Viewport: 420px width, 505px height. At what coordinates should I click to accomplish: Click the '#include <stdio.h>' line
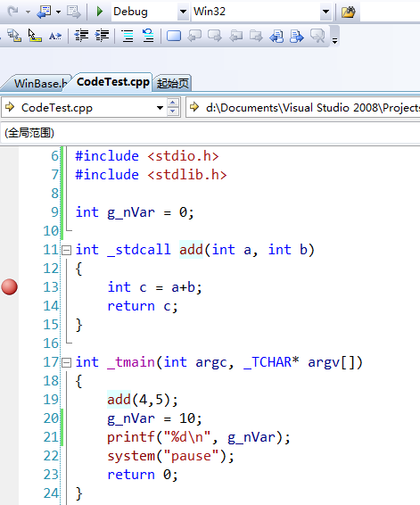[x=147, y=156]
